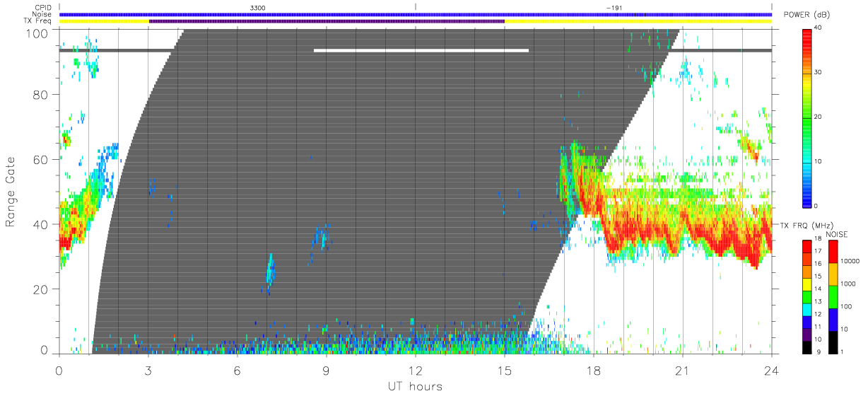Pick the green noise swatch above 100

coord(833,296)
